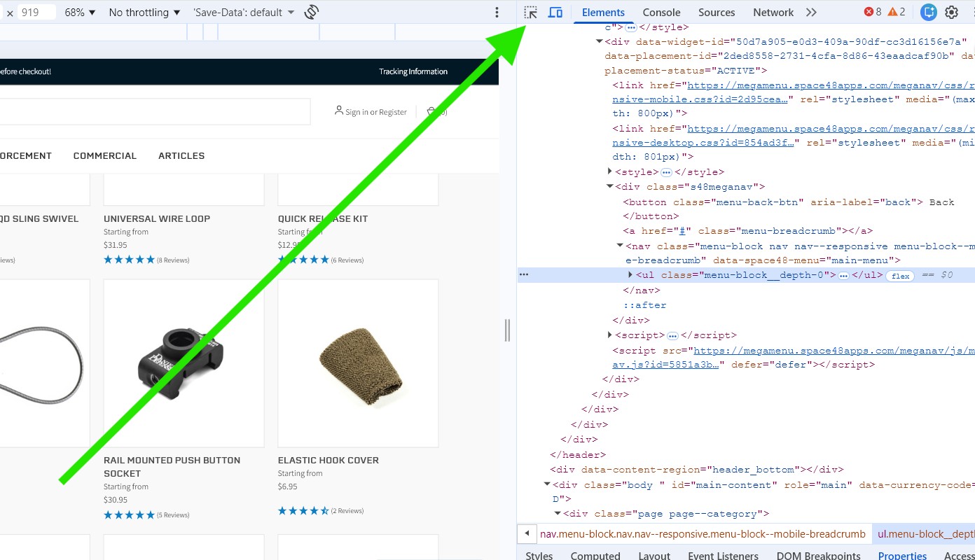Open device toolbar three-dot options menu

point(497,12)
